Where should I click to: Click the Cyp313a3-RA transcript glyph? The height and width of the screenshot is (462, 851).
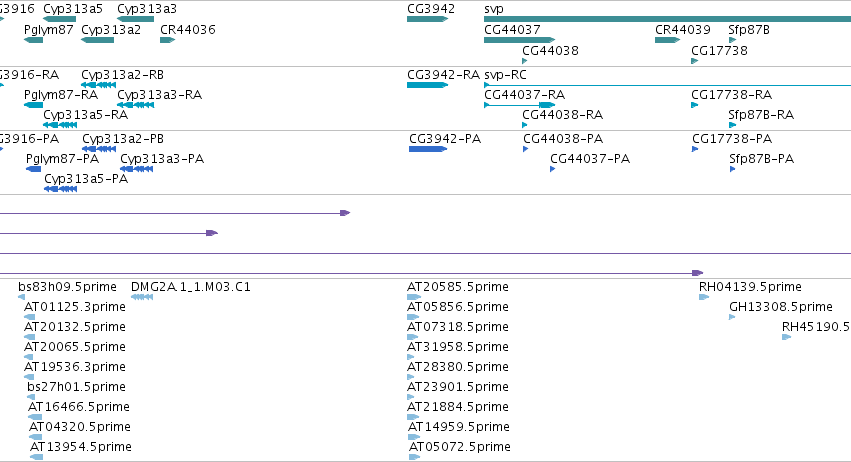tap(136, 105)
